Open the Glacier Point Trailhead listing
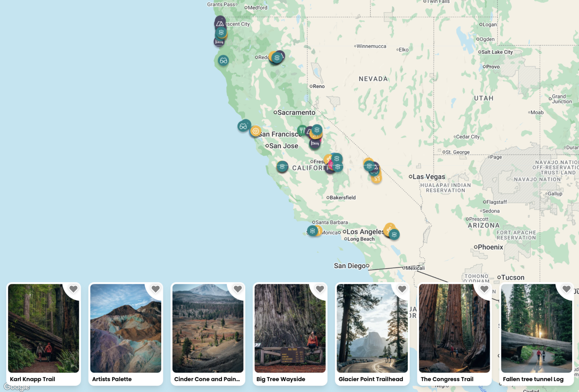579x392 pixels. [372, 328]
